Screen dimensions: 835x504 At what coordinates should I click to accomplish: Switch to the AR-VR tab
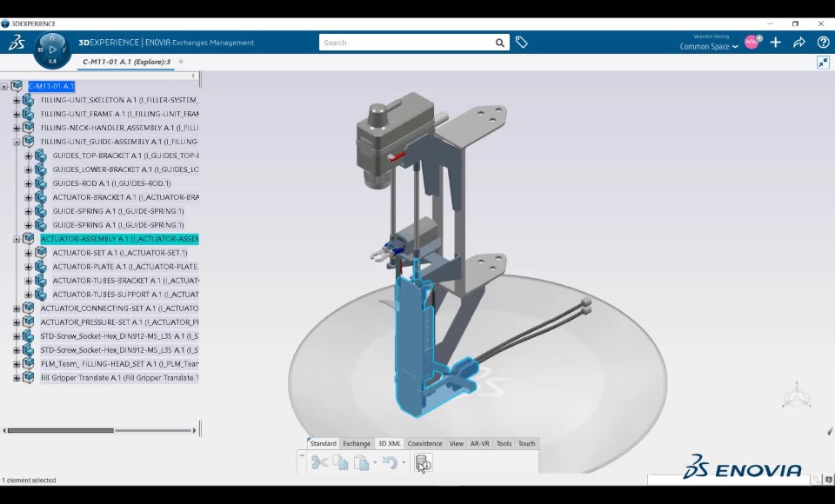coord(480,443)
